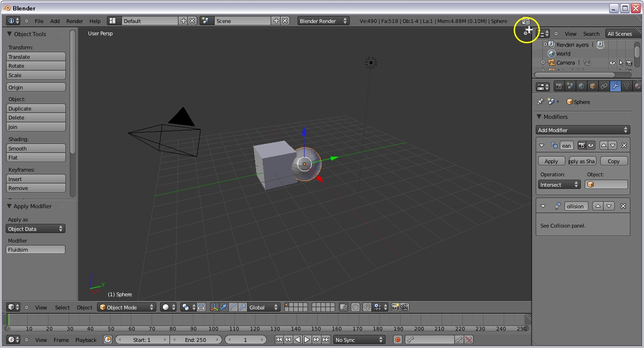644x348 pixels.
Task: Open the Add Modifier dropdown
Action: pyautogui.click(x=583, y=130)
